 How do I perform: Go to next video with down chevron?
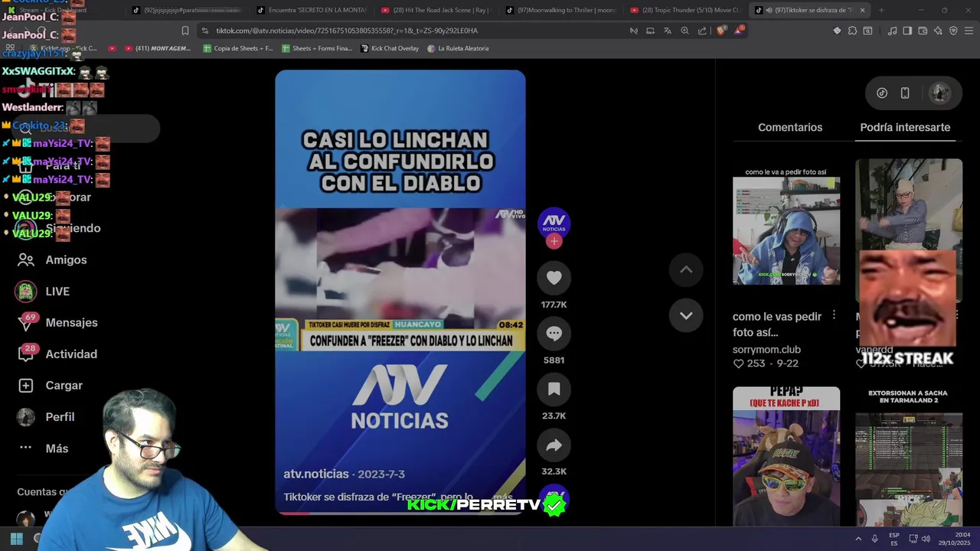point(686,315)
